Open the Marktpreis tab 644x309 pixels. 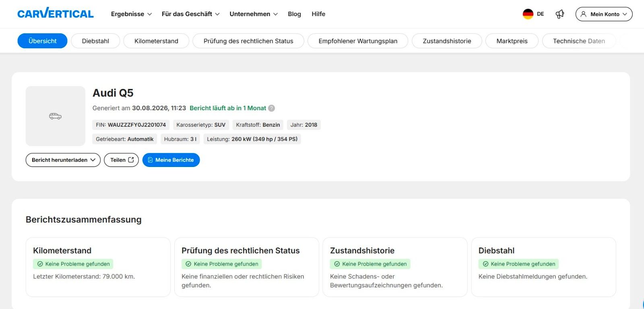[512, 41]
